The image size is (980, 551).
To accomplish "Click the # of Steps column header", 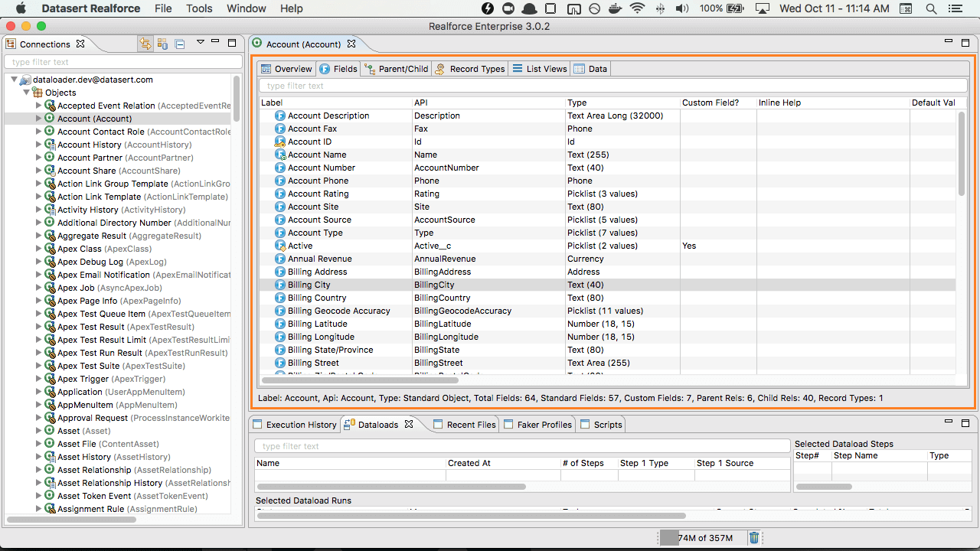I will click(x=589, y=463).
